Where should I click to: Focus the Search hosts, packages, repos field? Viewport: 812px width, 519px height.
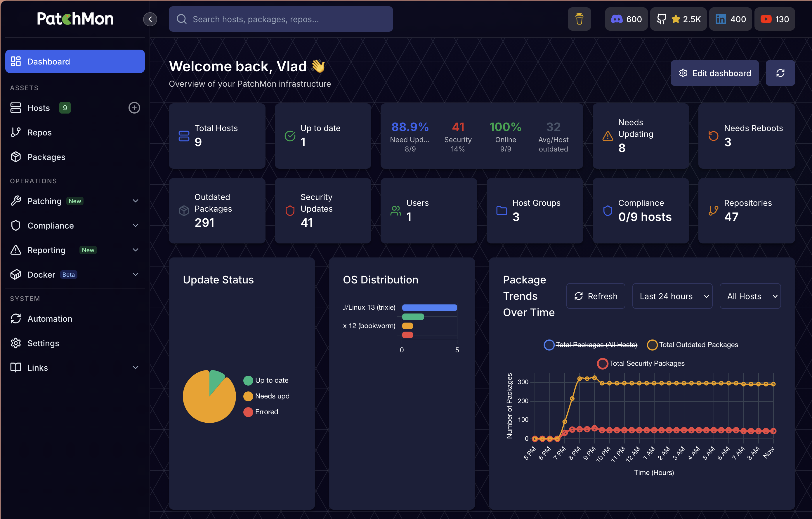[281, 19]
